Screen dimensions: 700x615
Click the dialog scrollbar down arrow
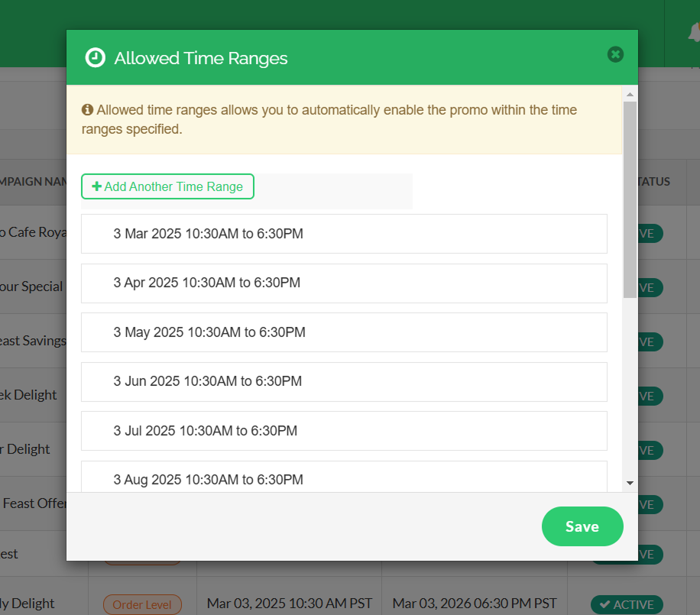click(x=630, y=483)
